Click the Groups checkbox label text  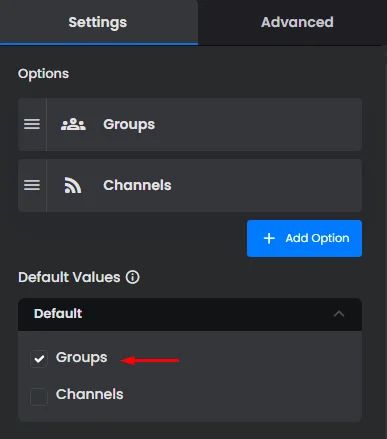click(x=82, y=358)
